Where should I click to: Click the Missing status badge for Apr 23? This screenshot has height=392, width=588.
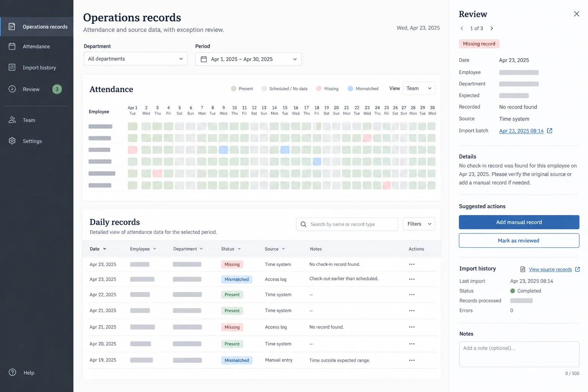232,265
